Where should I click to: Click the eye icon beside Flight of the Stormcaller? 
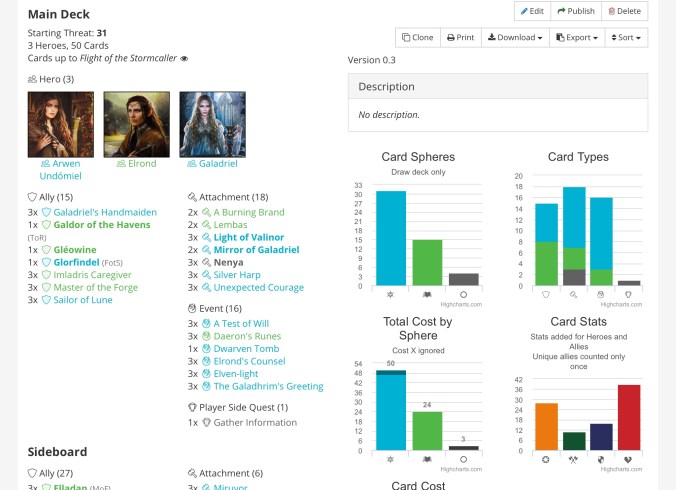click(184, 59)
